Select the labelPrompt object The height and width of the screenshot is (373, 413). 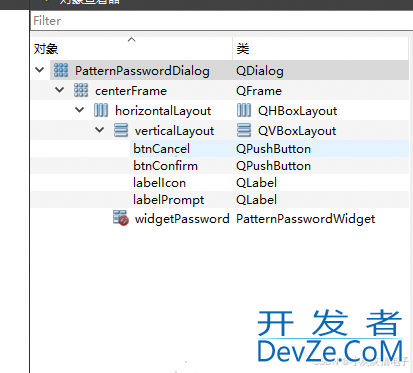(169, 200)
